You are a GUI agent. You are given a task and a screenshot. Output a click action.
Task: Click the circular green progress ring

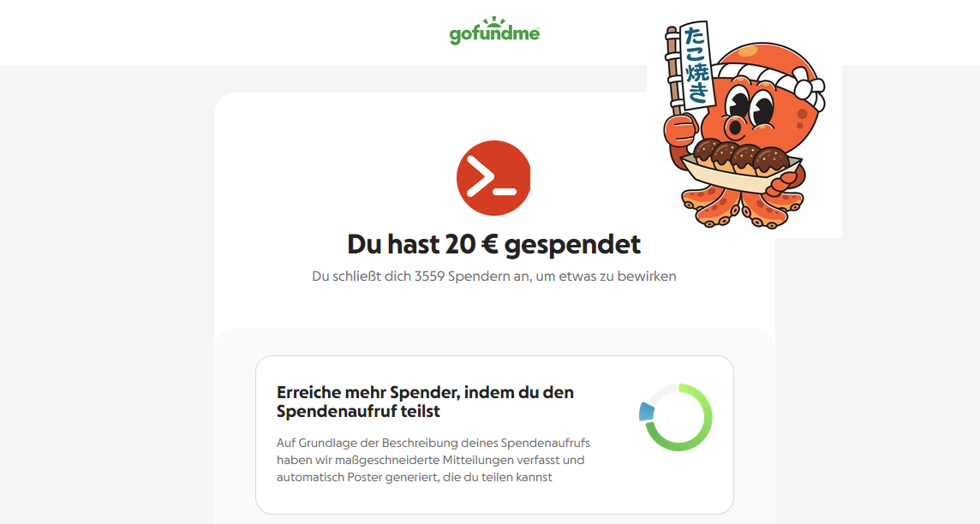pyautogui.click(x=676, y=417)
